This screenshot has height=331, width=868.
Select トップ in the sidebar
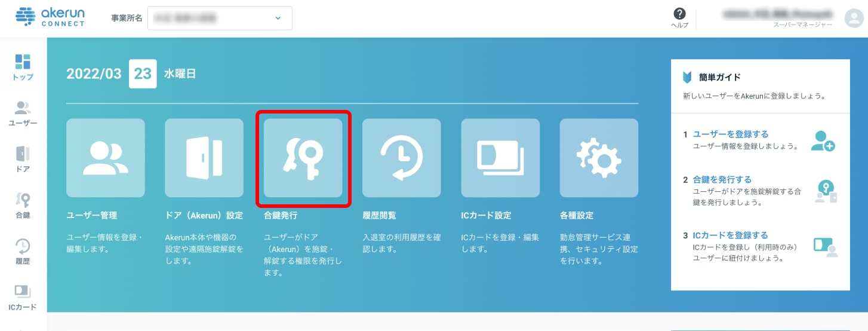pos(23,67)
